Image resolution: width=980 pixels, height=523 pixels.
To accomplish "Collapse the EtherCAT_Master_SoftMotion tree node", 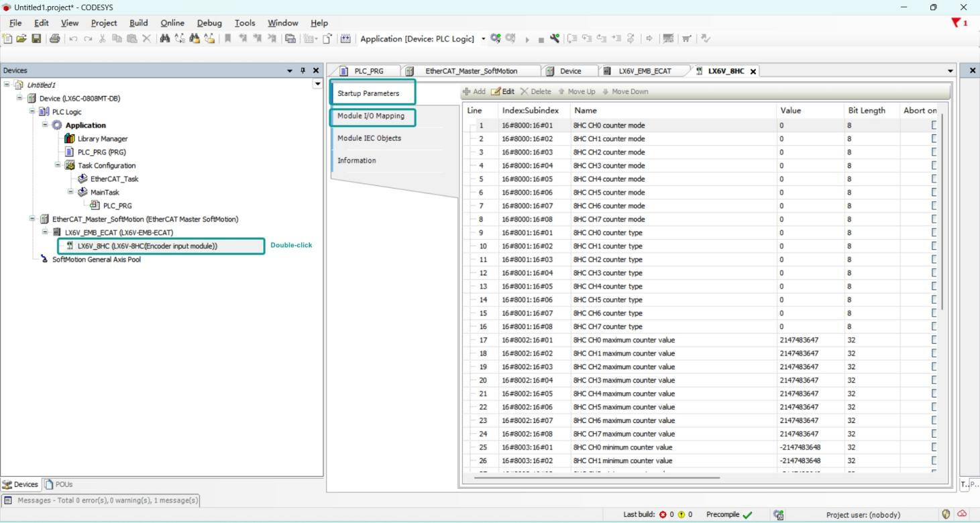I will pos(33,220).
